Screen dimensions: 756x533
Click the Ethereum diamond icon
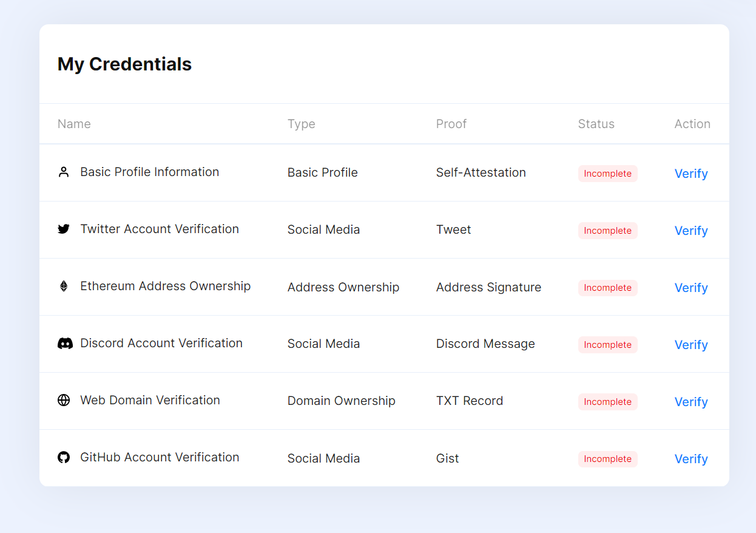point(64,287)
